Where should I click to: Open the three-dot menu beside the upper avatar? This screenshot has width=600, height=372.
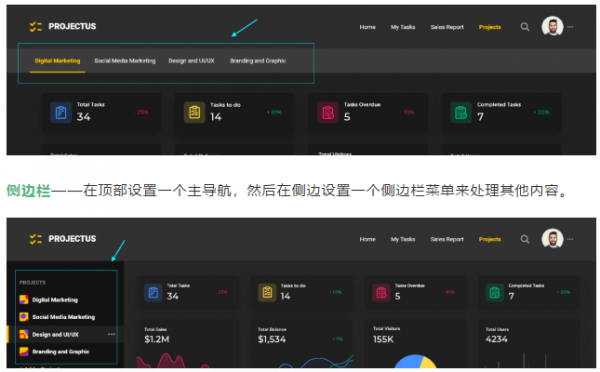tap(570, 27)
